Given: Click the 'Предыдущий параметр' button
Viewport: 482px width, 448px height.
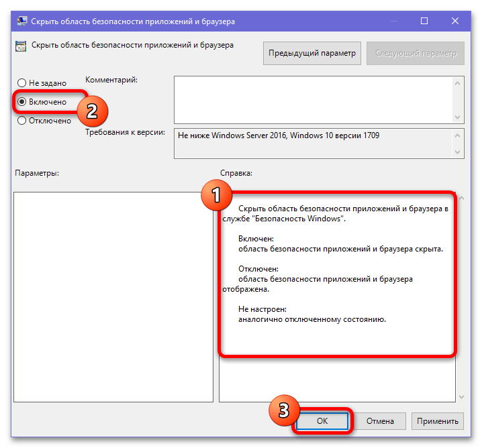Looking at the screenshot, I should (312, 54).
